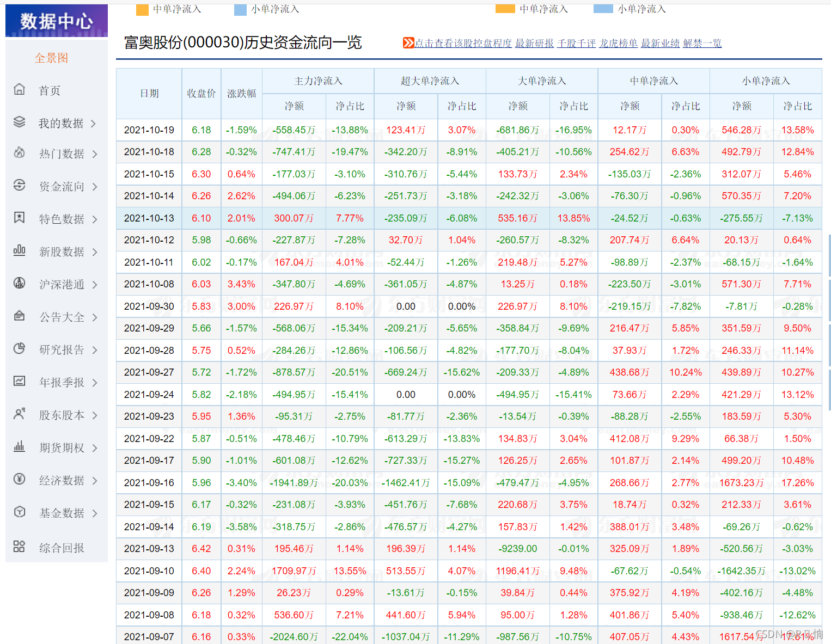Click the -9239.00 value in 2021-09-13 row
Image resolution: width=831 pixels, height=644 pixels.
pyautogui.click(x=517, y=549)
